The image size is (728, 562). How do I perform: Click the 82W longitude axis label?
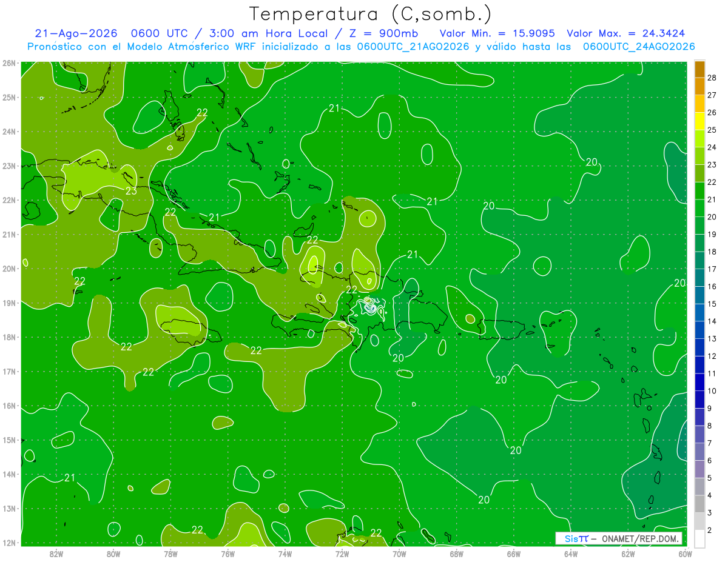coord(56,554)
